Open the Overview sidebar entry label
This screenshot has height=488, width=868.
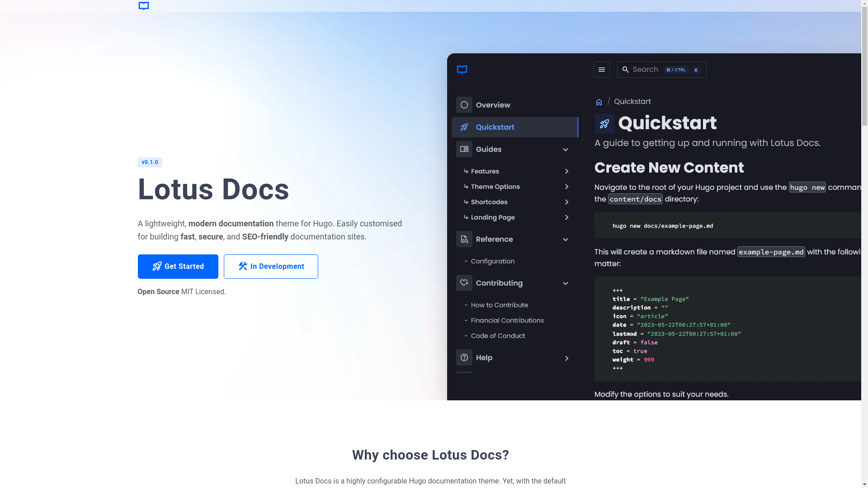coord(493,105)
